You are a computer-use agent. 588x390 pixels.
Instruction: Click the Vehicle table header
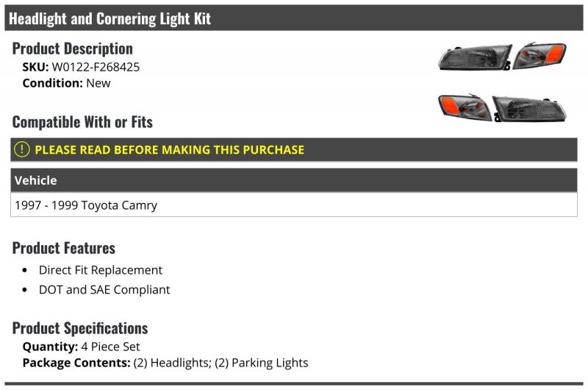293,180
